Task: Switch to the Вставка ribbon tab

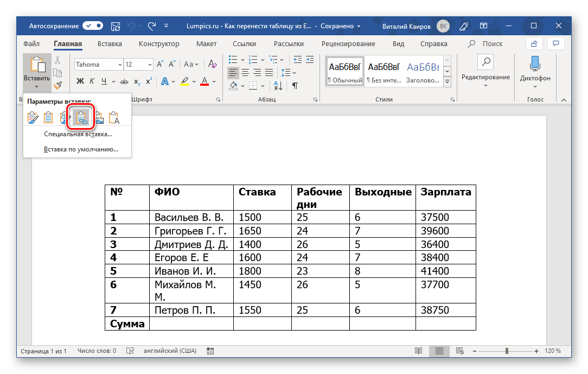Action: (110, 44)
